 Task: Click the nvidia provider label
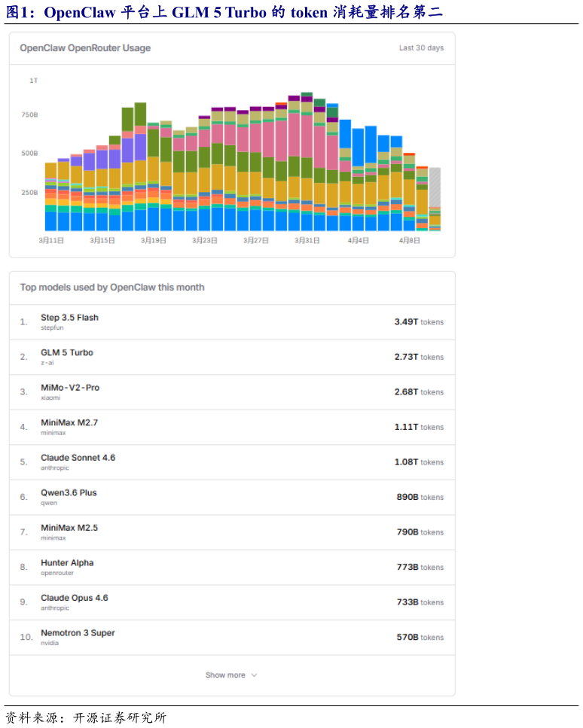(x=50, y=643)
